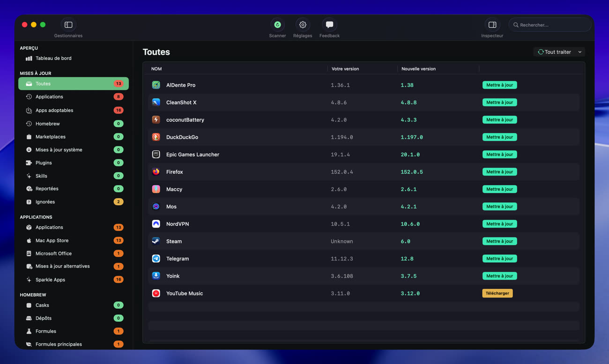Open Mises à jour alternatives
609x364 pixels.
tap(74, 267)
